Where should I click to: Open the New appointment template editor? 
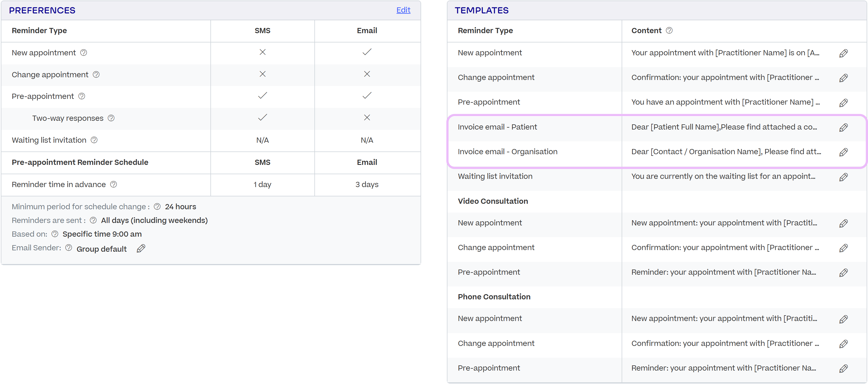tap(844, 53)
